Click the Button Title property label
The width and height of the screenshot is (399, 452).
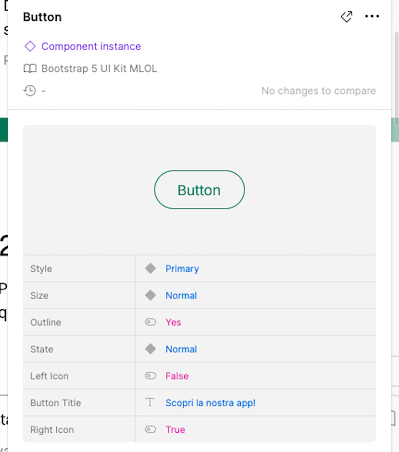[x=56, y=403]
